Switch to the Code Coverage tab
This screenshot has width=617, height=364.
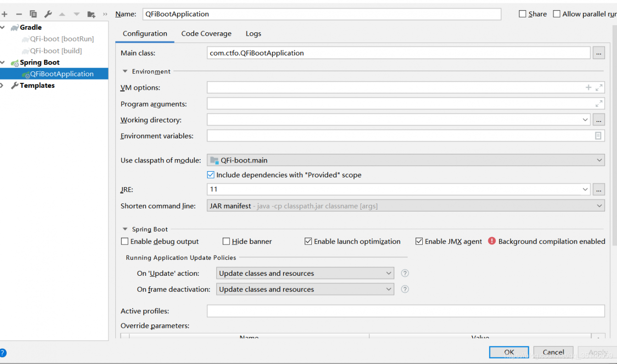(x=206, y=34)
